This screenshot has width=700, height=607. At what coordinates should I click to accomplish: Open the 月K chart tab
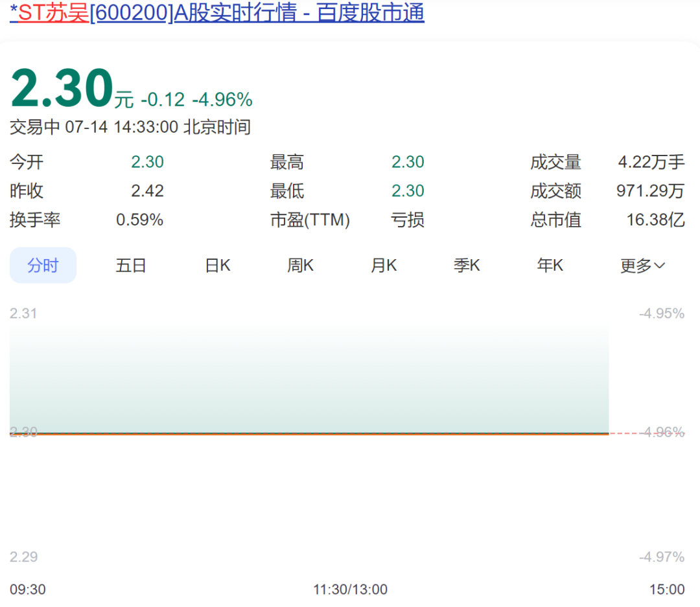click(x=384, y=266)
